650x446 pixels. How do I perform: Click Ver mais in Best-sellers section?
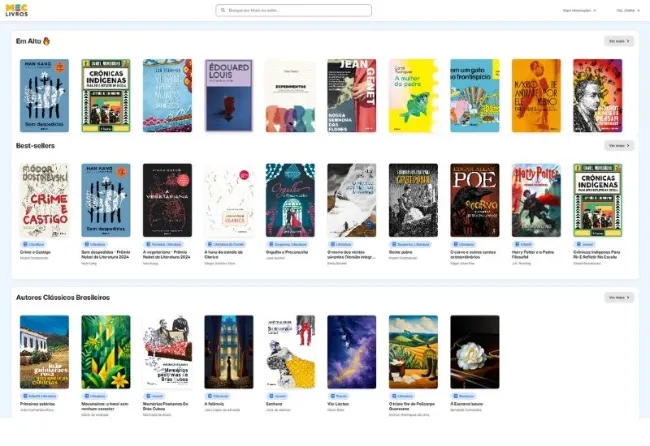[x=618, y=145]
